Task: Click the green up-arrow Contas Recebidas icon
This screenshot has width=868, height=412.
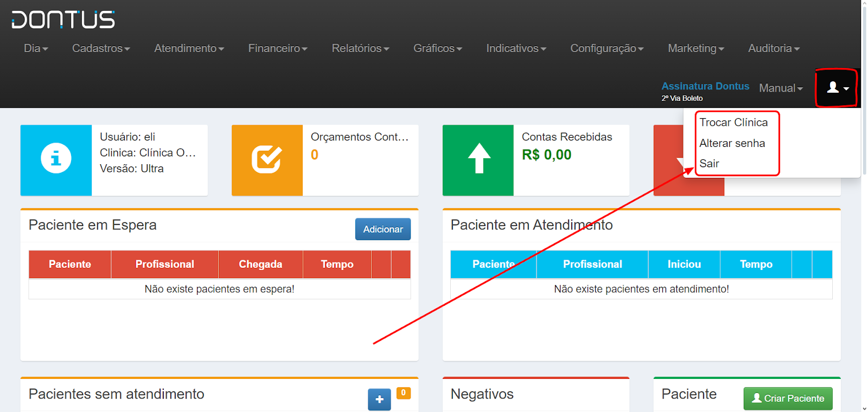Action: (478, 160)
